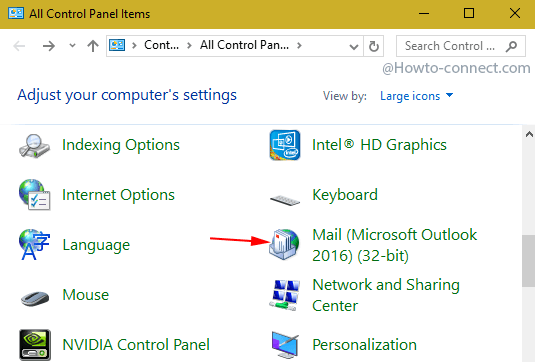Go up one folder level

[x=92, y=46]
